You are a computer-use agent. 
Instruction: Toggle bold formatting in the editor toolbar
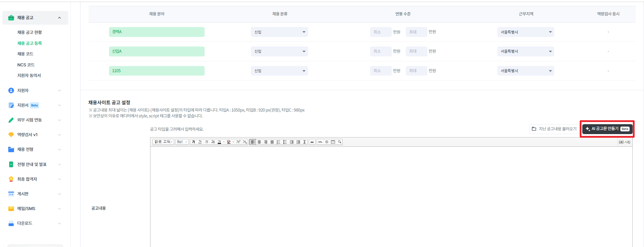[x=193, y=142]
